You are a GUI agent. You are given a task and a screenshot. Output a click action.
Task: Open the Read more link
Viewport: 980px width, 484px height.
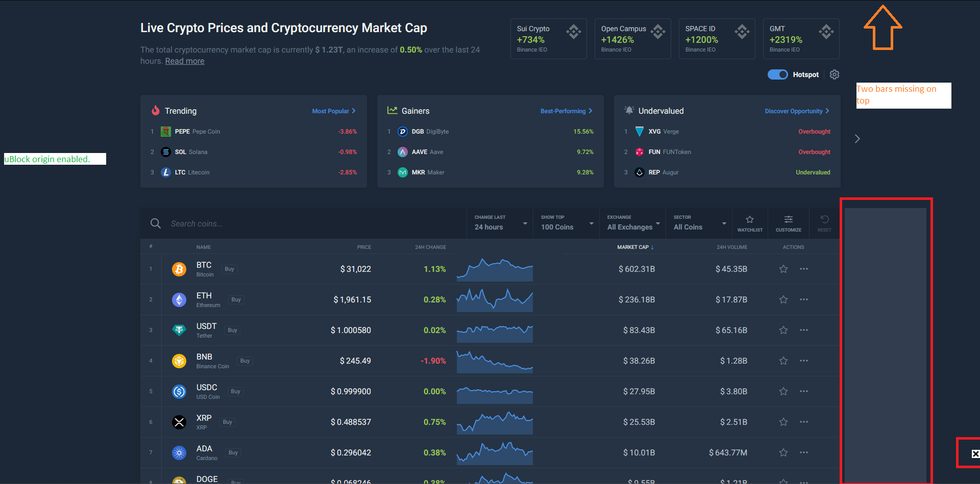click(x=184, y=61)
